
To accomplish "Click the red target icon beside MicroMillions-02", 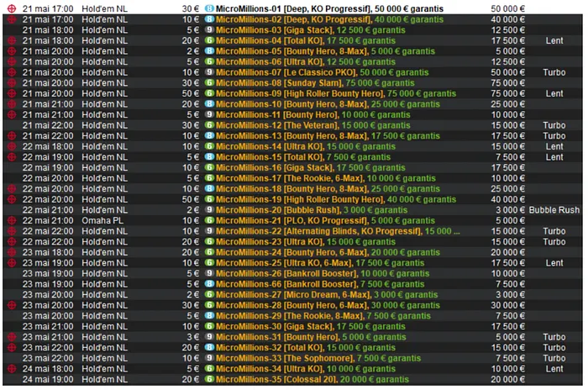I will pos(12,19).
